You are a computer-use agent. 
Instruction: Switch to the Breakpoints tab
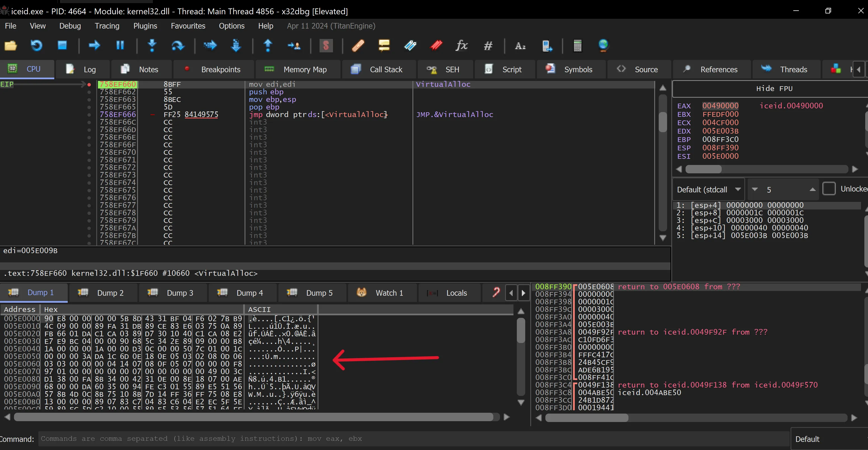point(213,69)
